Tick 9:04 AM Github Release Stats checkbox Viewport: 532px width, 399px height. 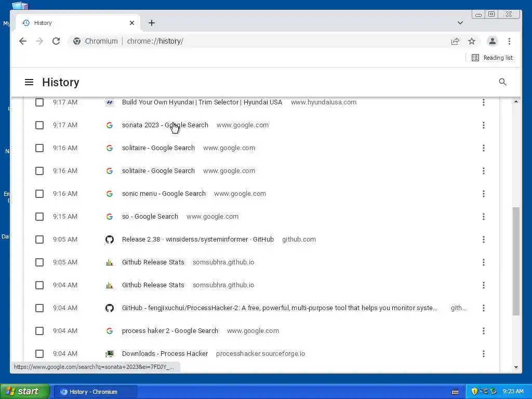(39, 285)
